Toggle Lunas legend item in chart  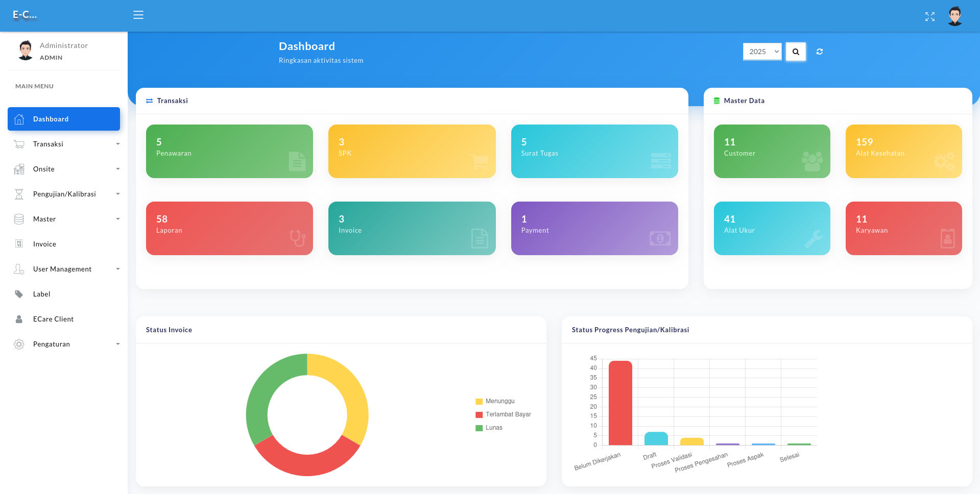[489, 428]
